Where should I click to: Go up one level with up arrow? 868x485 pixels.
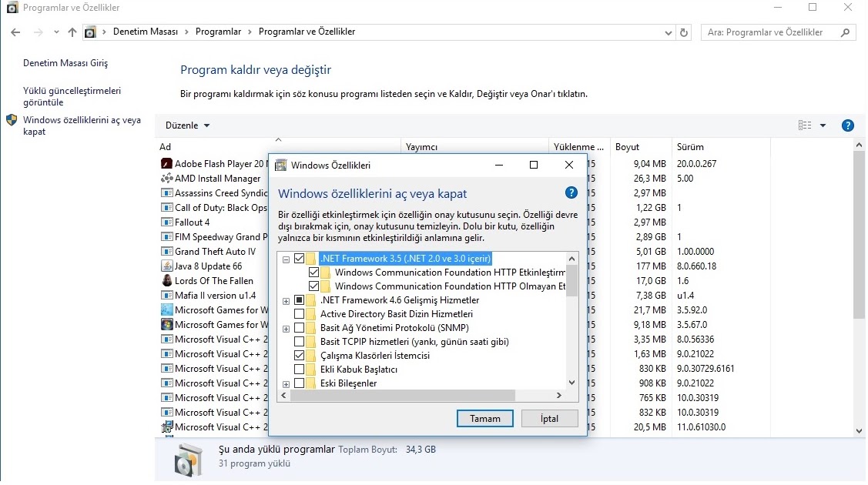pyautogui.click(x=72, y=32)
